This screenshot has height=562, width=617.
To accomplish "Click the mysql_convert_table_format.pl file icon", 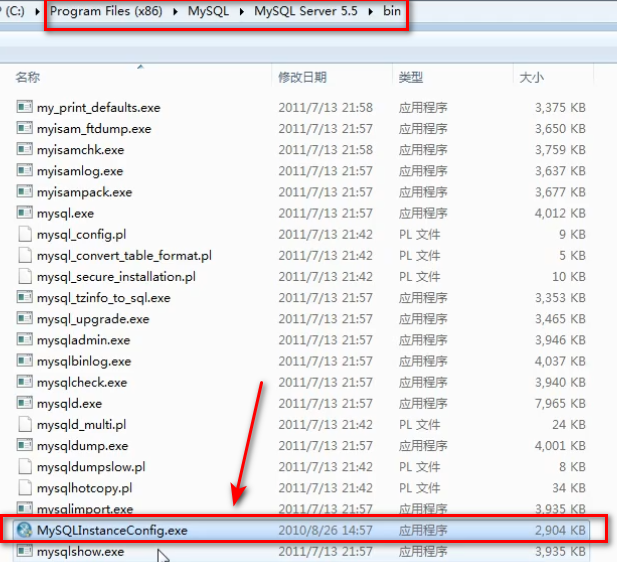I will 25,255.
